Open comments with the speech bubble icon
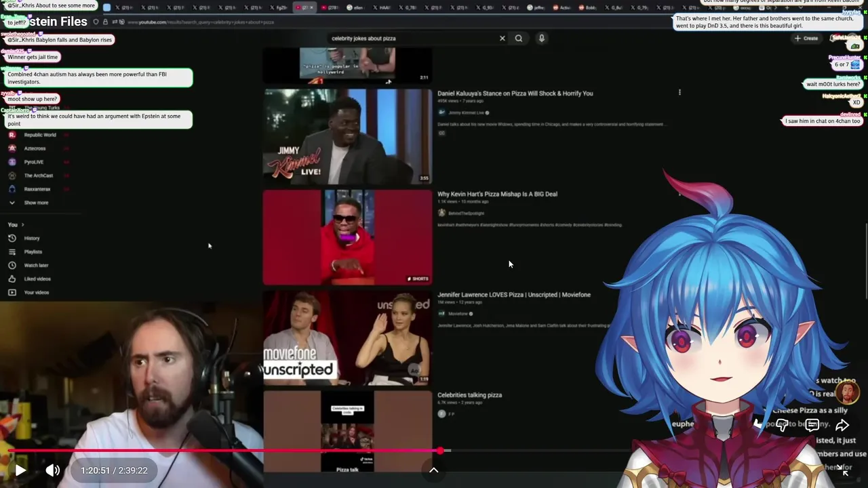 (x=812, y=425)
